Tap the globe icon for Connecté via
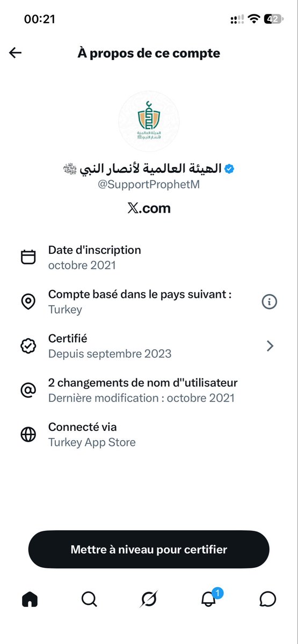The image size is (298, 644). (28, 435)
